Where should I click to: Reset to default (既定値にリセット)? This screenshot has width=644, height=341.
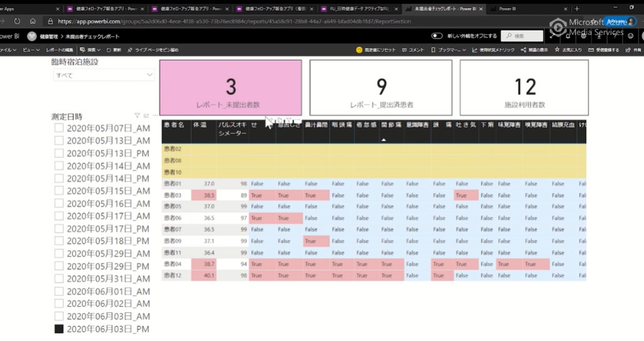pos(376,50)
